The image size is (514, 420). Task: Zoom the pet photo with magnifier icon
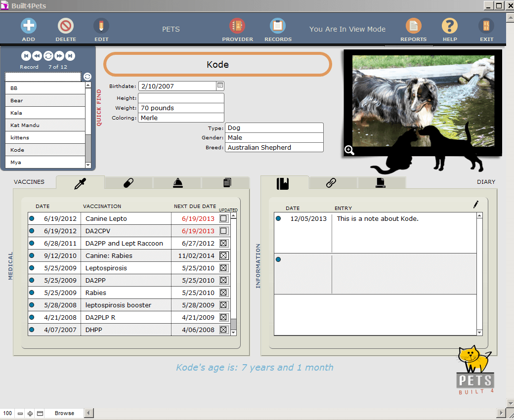(x=349, y=150)
